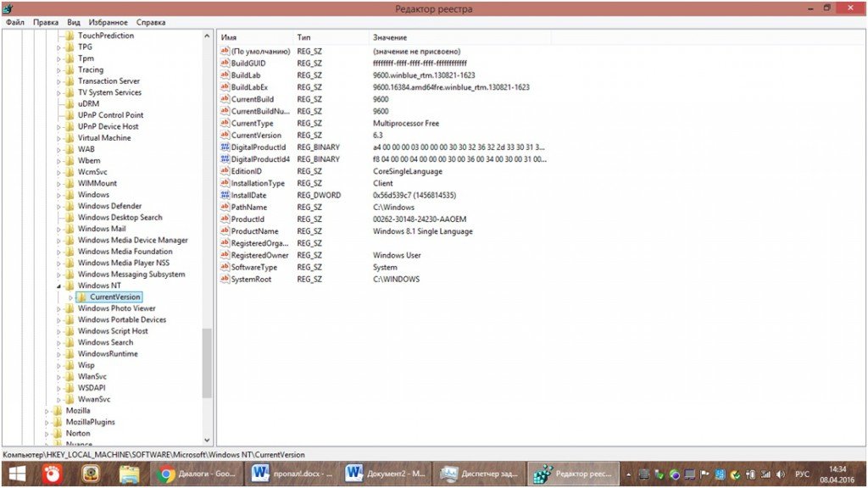Expand the Wbem tree node
Viewport: 868px width, 488px height.
pyautogui.click(x=58, y=161)
